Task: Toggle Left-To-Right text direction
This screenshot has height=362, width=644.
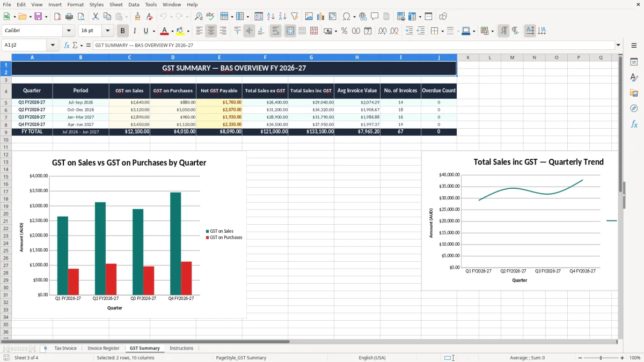Action: pyautogui.click(x=503, y=31)
